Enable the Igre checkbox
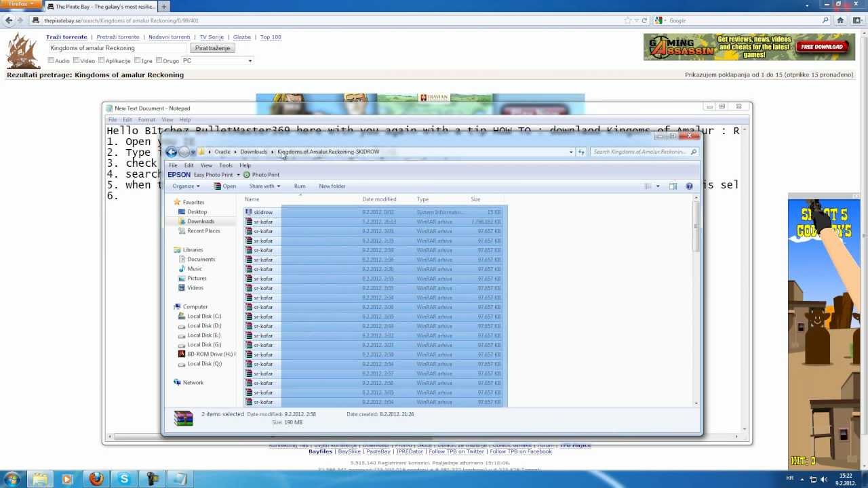This screenshot has height=488, width=868. point(137,60)
